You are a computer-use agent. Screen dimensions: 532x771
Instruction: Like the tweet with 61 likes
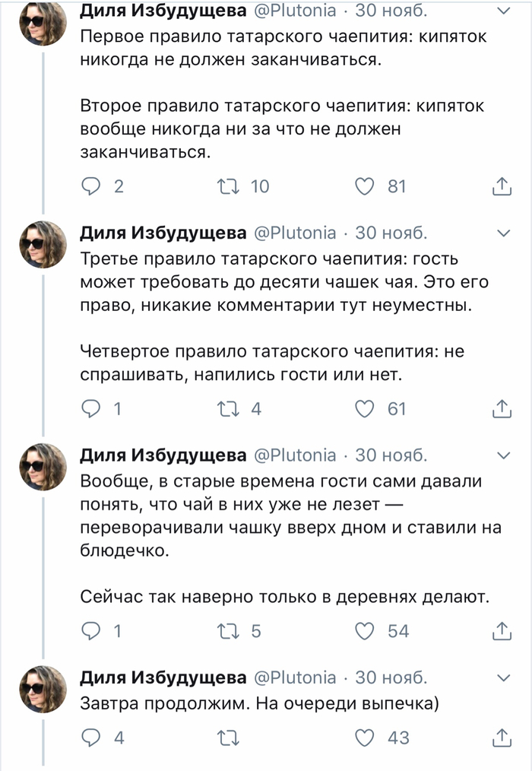[x=366, y=408]
